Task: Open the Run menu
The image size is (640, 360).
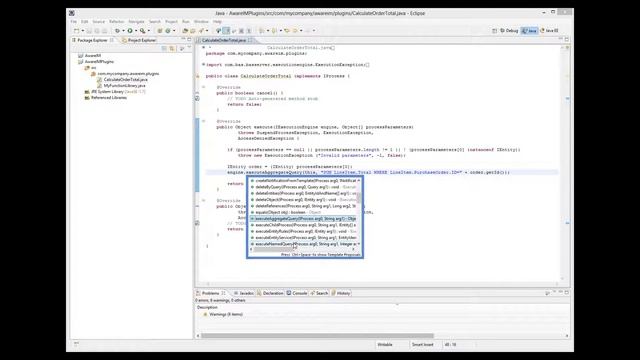Action: 186,22
